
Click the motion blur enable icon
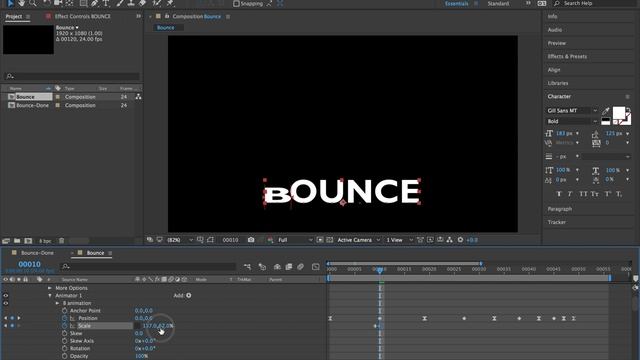click(300, 267)
